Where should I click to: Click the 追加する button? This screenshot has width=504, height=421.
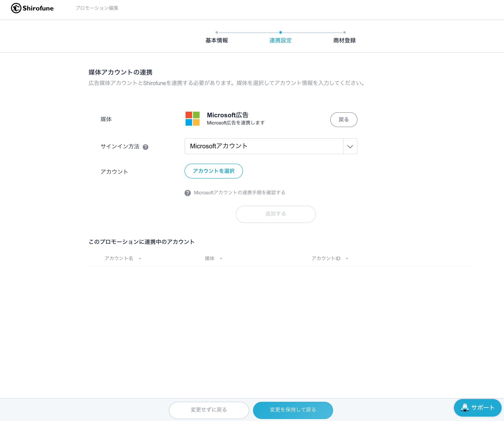coord(276,214)
